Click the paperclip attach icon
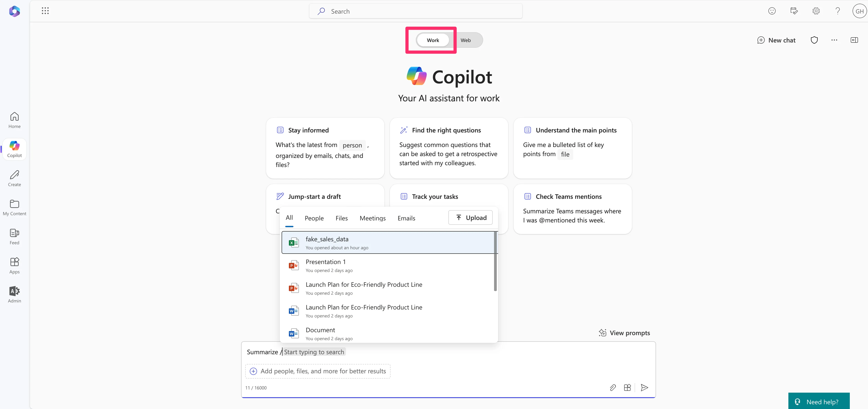868x409 pixels. tap(613, 387)
